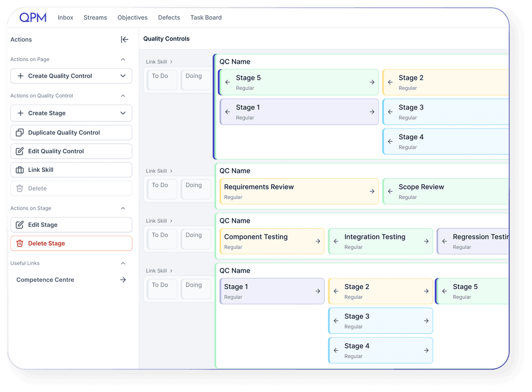
Task: Toggle the Doing filter on the Requirements Review board
Action: click(196, 188)
